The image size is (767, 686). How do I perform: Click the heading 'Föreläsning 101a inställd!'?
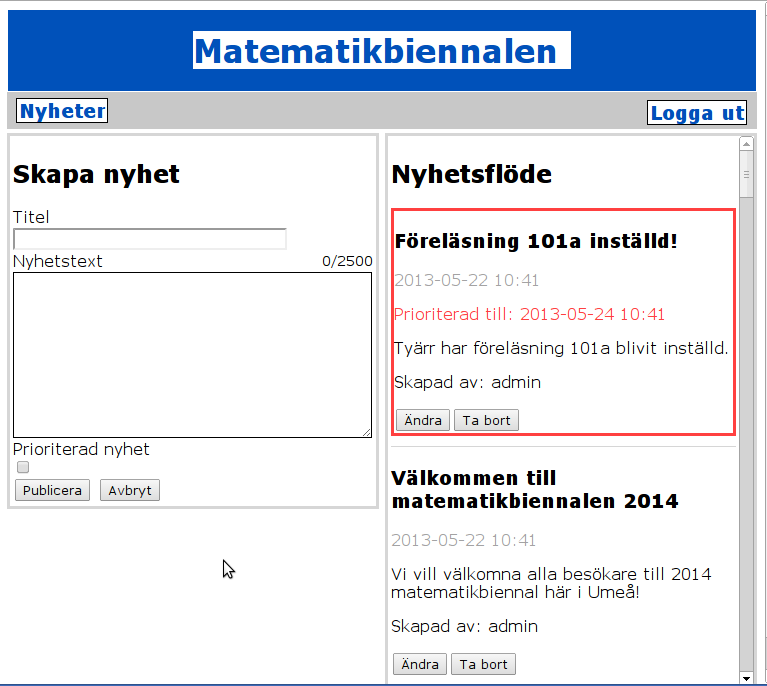(536, 241)
